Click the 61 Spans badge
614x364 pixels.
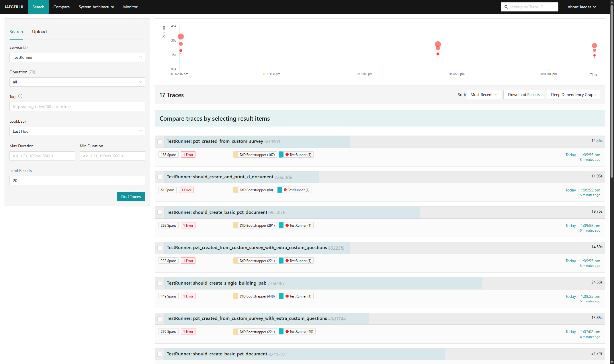point(167,190)
